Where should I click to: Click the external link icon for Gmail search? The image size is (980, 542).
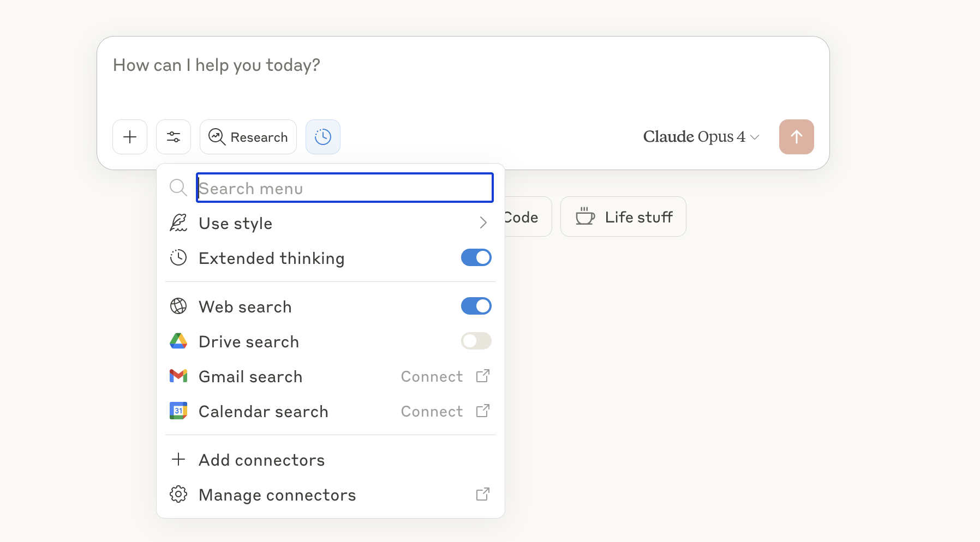[483, 376]
